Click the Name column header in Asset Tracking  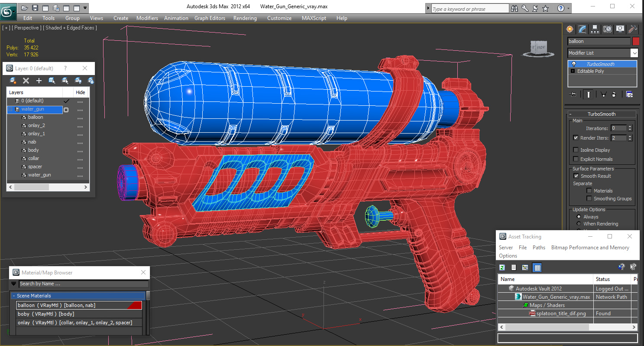click(546, 279)
